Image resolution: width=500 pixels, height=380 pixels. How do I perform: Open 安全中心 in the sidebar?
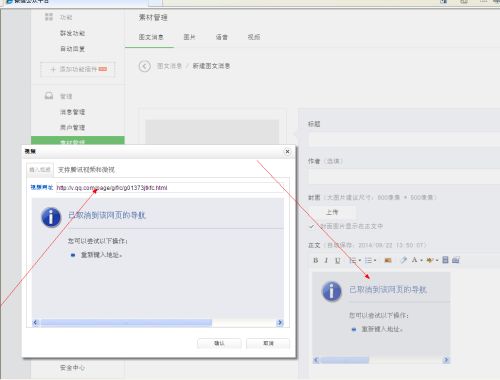point(72,367)
